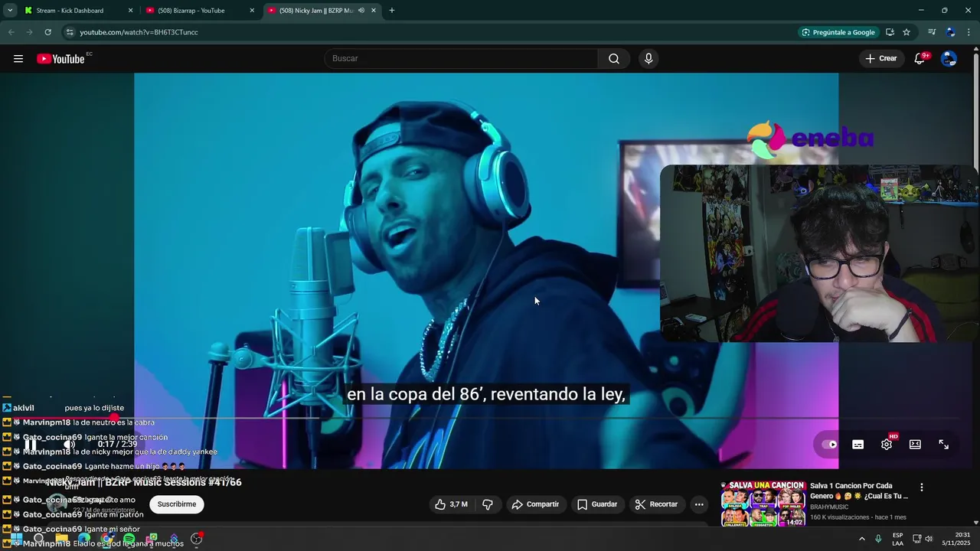
Task: Open File Explorer from taskbar
Action: (x=61, y=539)
